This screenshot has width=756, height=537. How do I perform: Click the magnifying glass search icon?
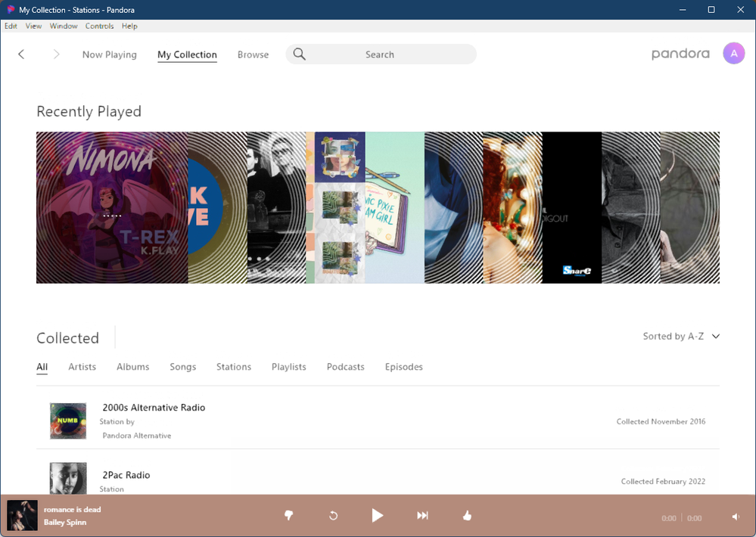coord(300,54)
